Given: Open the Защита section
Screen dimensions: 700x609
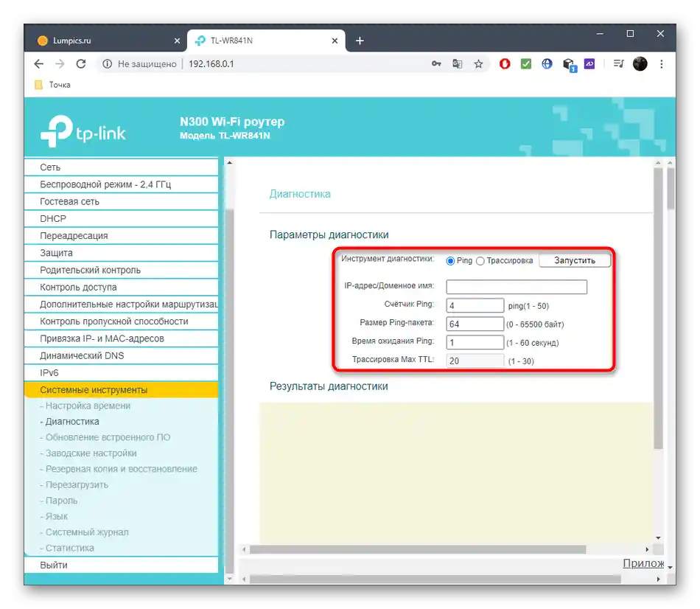Looking at the screenshot, I should (x=122, y=253).
